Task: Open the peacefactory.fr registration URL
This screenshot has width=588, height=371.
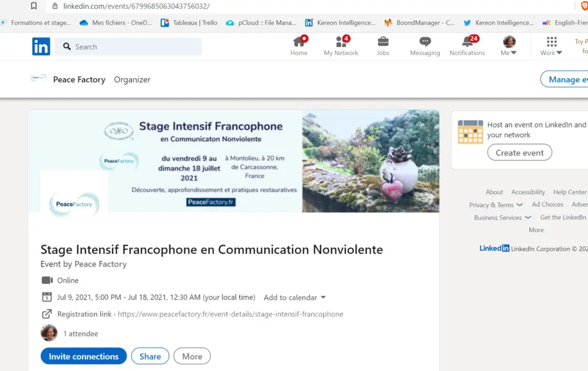Action: [231, 314]
